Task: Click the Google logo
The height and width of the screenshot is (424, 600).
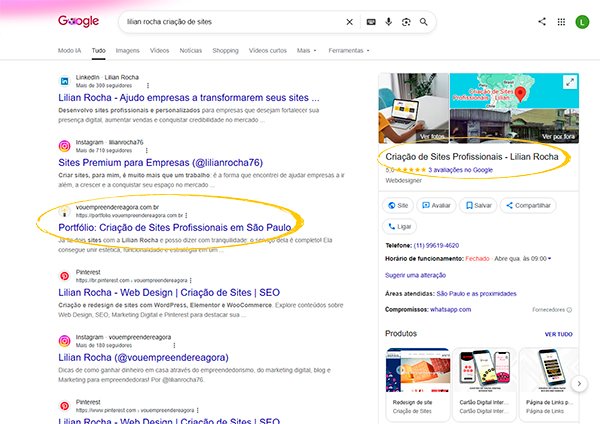Action: [x=78, y=21]
